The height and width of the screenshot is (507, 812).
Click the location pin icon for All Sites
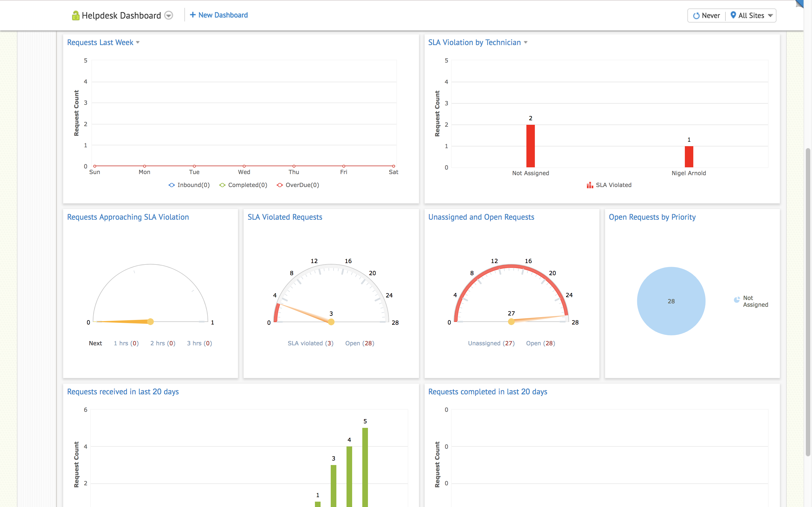click(733, 15)
